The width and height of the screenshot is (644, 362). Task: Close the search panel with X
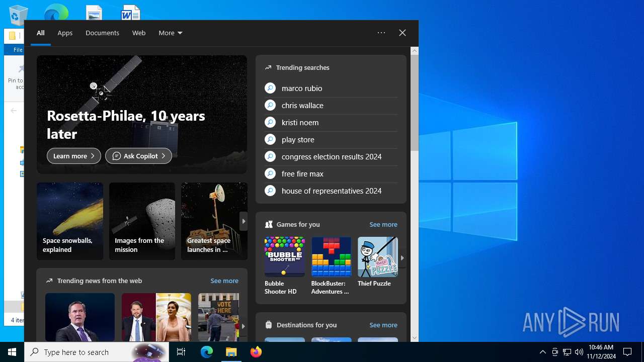click(403, 33)
